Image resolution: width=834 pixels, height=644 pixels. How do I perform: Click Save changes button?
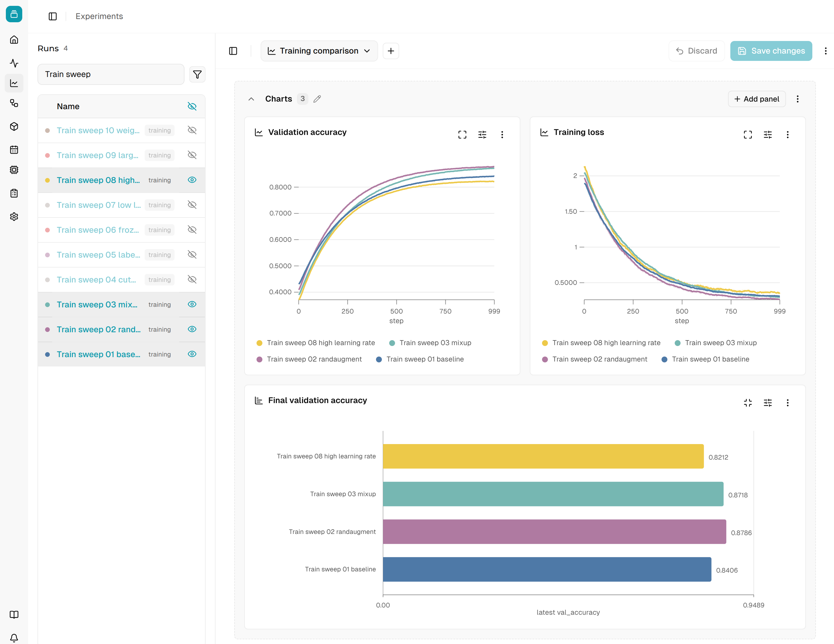[x=771, y=51]
